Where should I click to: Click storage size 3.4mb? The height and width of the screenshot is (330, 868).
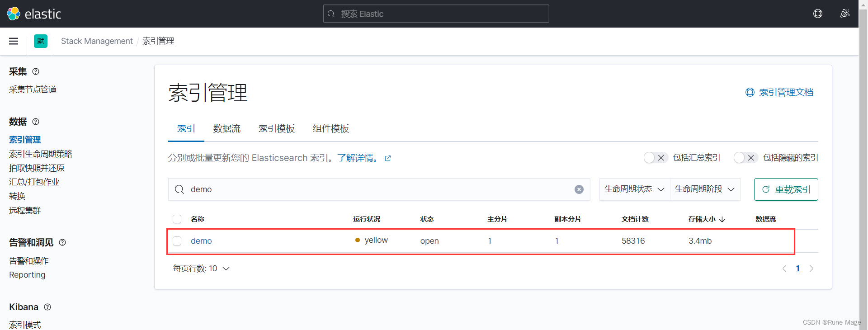[x=700, y=241]
